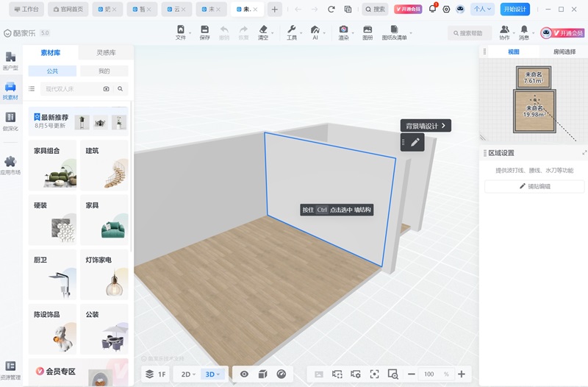Click the pencil edit icon on wall

[x=415, y=143]
